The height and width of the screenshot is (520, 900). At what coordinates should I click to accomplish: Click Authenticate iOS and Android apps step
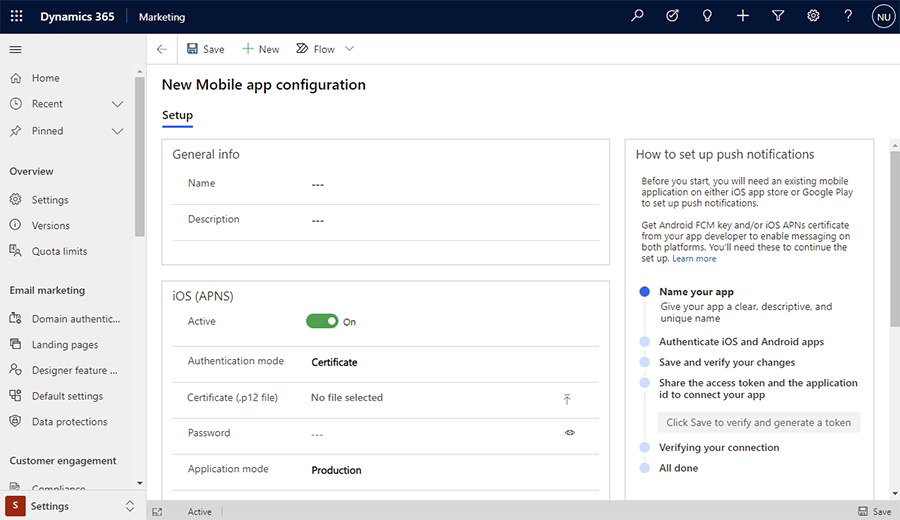click(741, 342)
